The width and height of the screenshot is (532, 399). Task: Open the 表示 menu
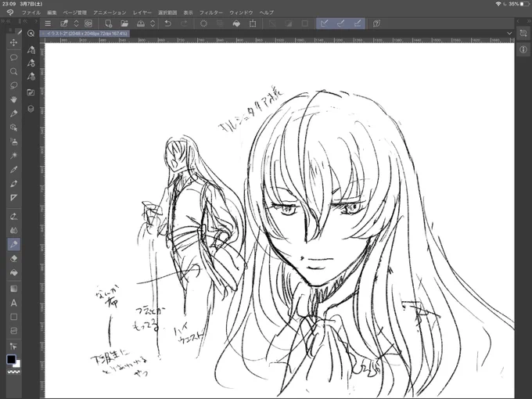point(188,13)
